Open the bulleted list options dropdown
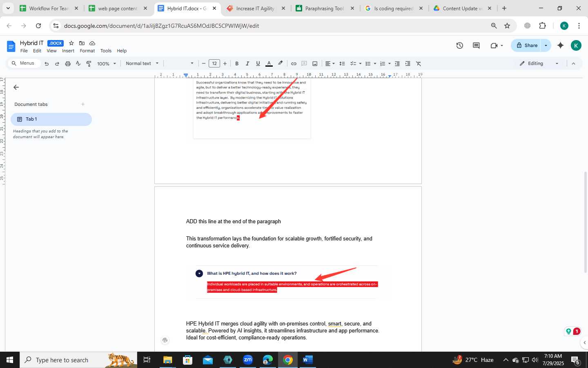 [375, 63]
